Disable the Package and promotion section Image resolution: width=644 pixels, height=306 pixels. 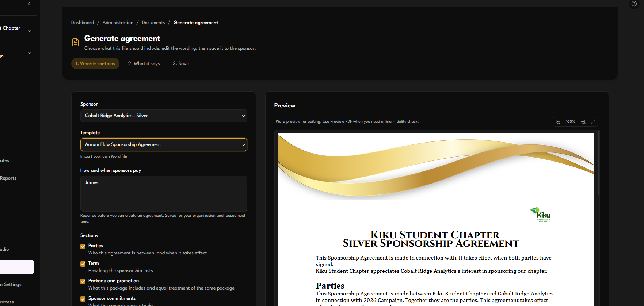pos(83,282)
